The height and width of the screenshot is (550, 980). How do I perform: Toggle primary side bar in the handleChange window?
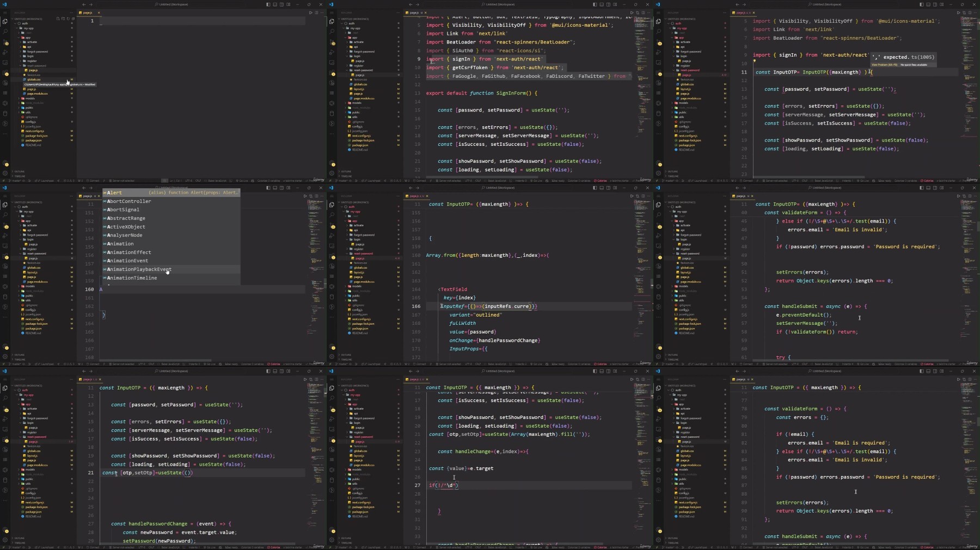(595, 371)
